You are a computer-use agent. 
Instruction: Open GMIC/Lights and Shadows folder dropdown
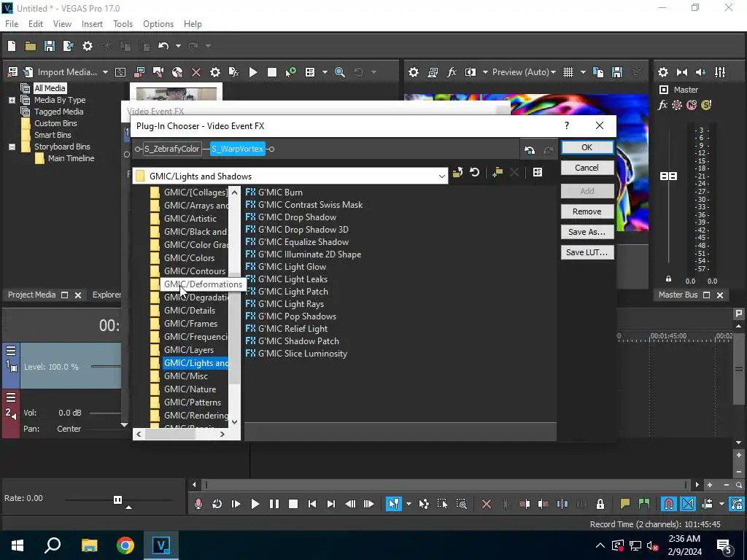click(441, 176)
